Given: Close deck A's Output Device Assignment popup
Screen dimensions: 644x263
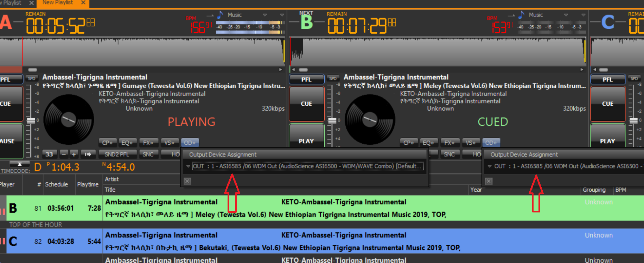Looking at the screenshot, I should 187,181.
